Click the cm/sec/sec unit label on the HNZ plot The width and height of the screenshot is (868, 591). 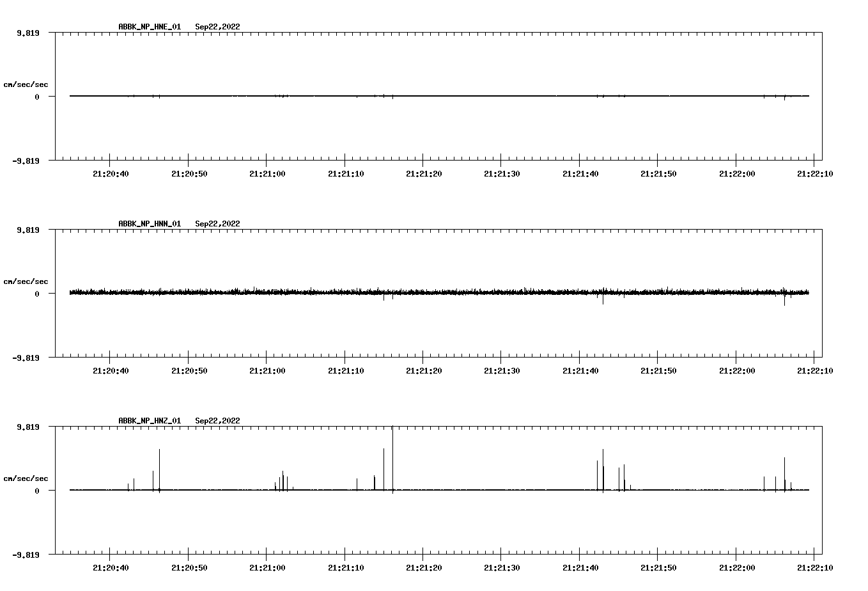(x=26, y=478)
